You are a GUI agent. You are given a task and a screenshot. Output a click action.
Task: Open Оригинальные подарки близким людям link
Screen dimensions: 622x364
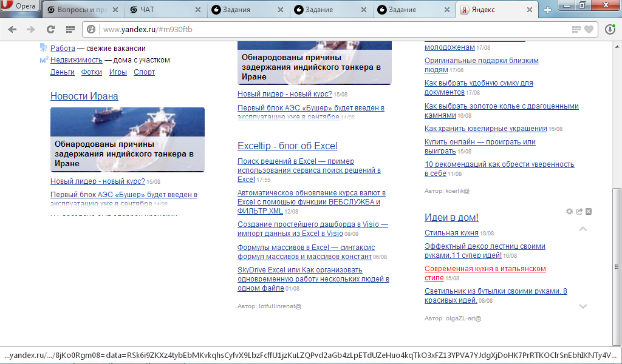(x=482, y=65)
